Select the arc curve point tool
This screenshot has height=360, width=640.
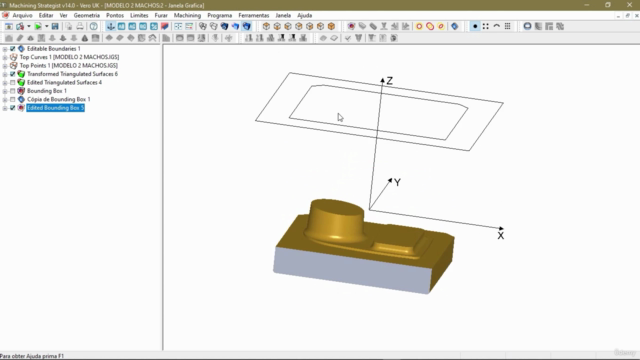pyautogui.click(x=497, y=27)
